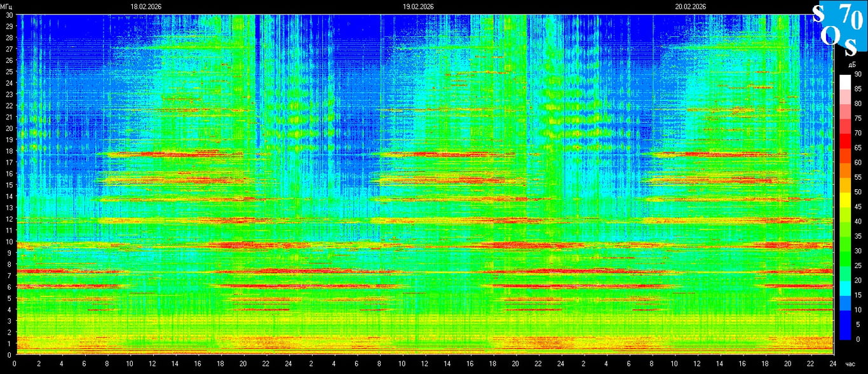Click the 12-hour tick under 19.02.2026

424,364
